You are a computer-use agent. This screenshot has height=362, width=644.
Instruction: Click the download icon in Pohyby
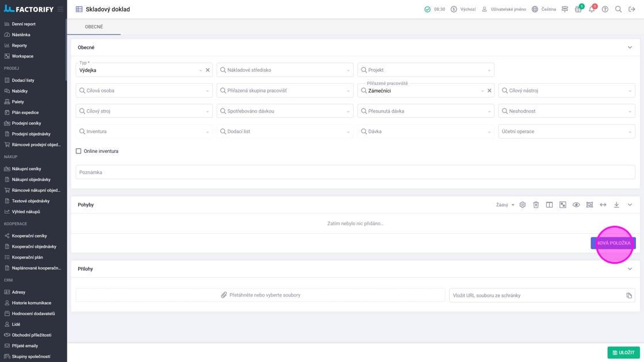616,205
